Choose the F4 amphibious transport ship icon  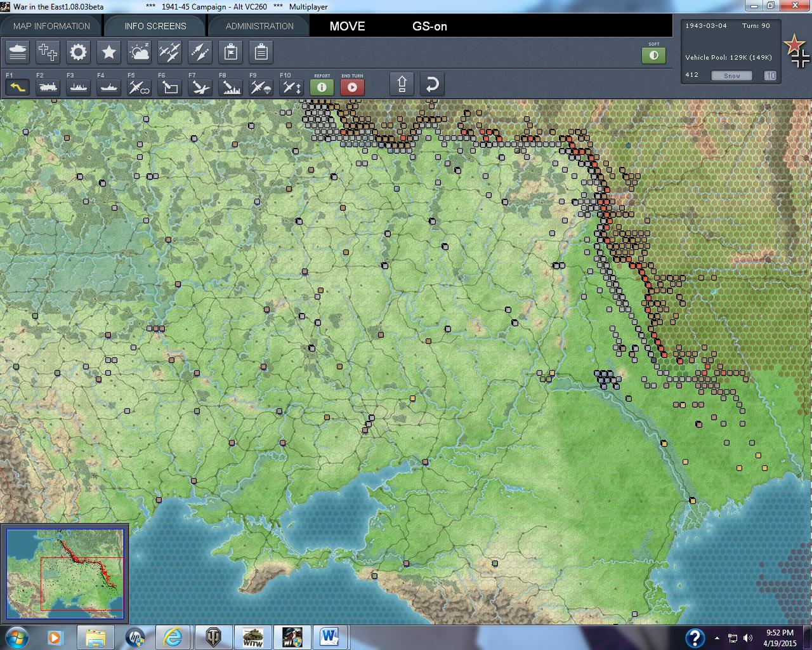pyautogui.click(x=108, y=87)
